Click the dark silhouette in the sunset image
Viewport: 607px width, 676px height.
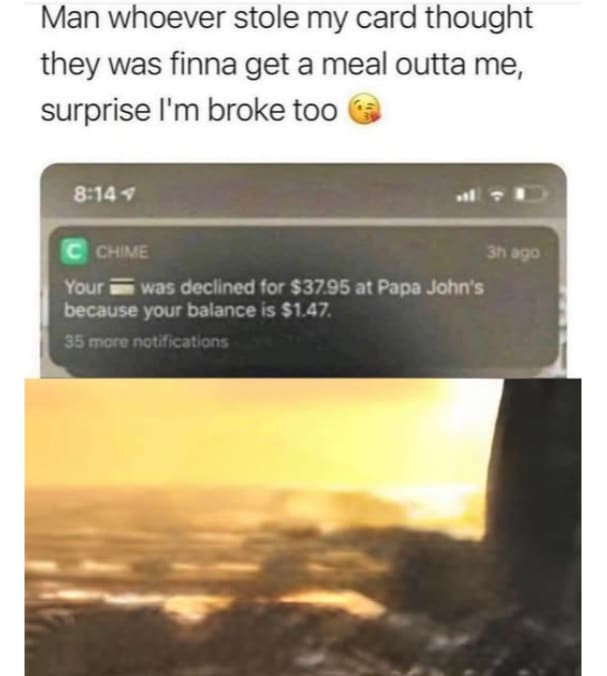[535, 496]
